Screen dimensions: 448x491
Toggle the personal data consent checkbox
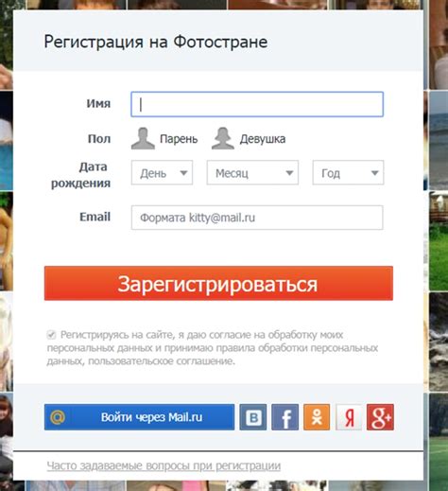pos(51,335)
